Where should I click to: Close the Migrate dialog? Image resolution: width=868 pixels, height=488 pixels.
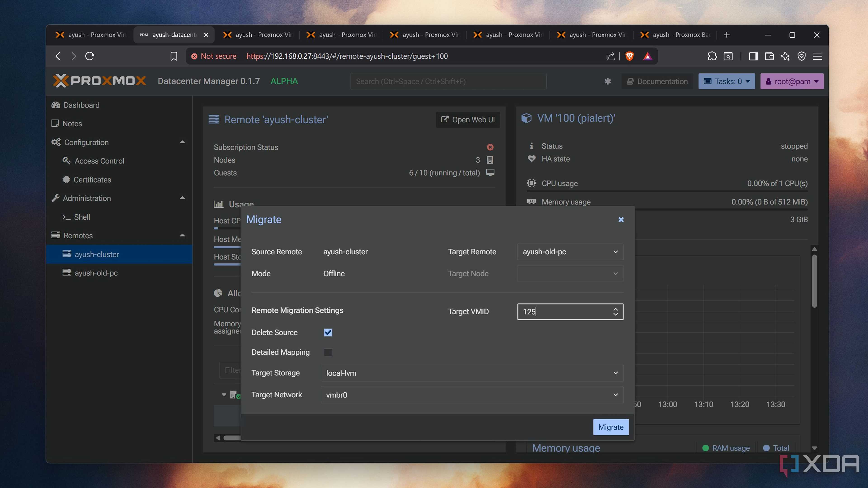(x=621, y=220)
